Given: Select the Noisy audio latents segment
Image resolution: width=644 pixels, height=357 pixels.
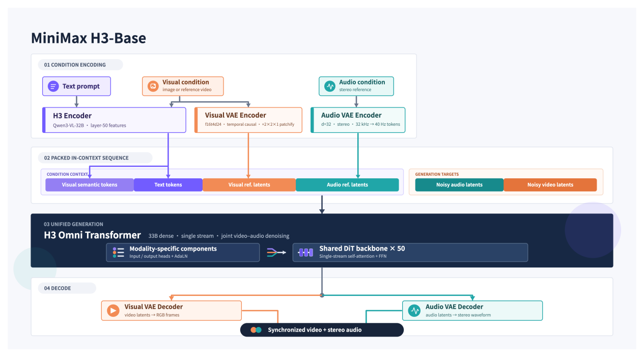Looking at the screenshot, I should pos(459,185).
